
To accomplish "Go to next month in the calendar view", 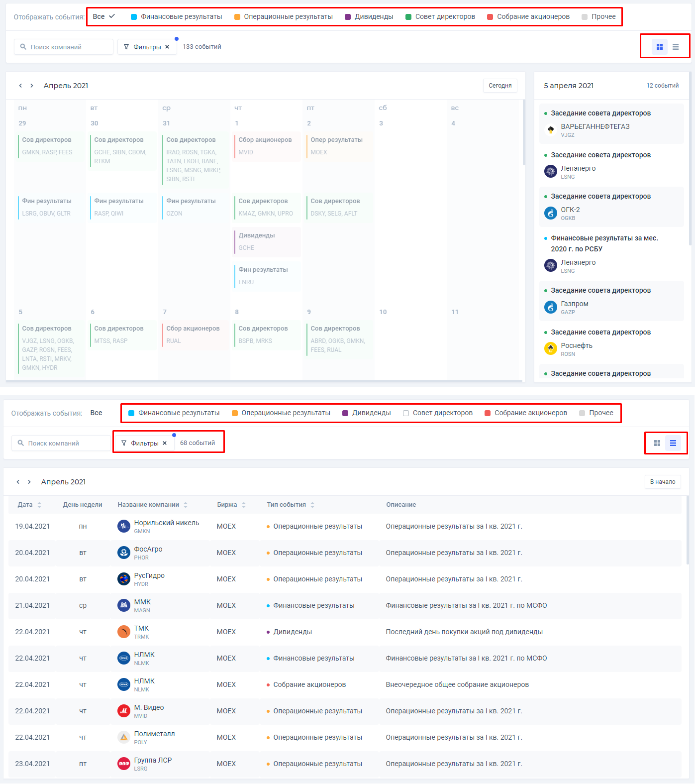I will 32,86.
